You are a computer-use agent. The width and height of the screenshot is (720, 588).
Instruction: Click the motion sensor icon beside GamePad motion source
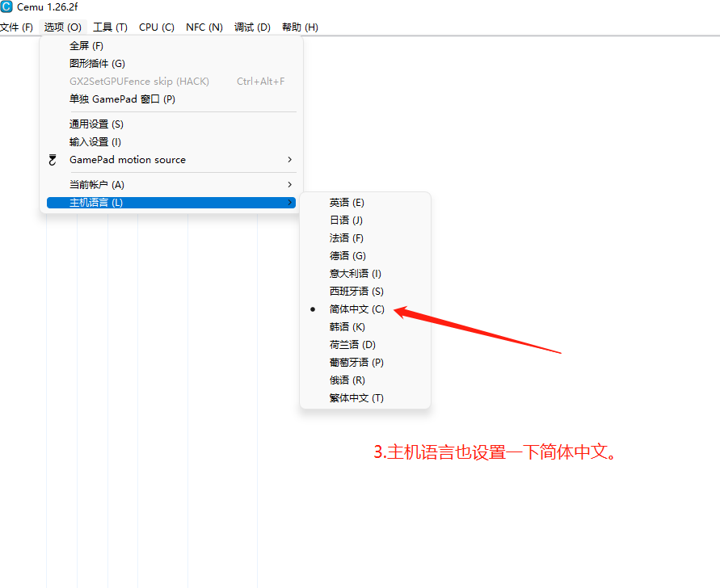click(52, 160)
